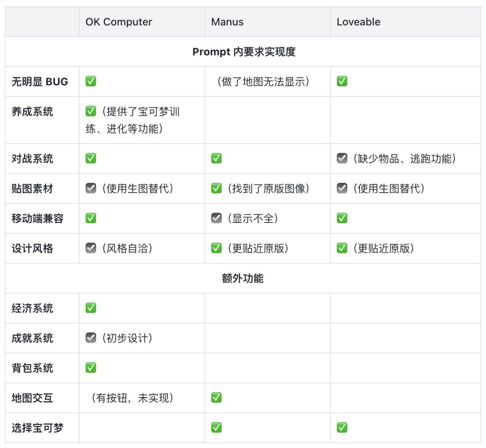Screen dimensions: 486x448
Task: Click the 额外功能 section heading
Action: 243,278
